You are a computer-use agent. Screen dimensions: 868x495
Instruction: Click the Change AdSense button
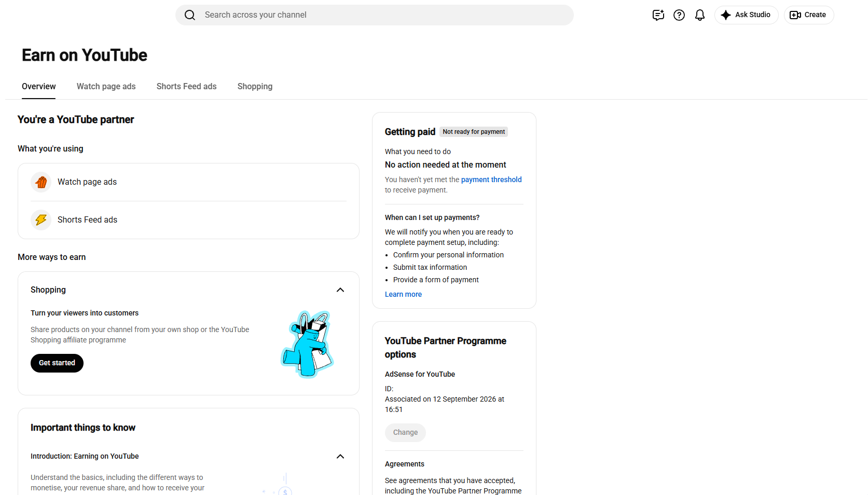click(x=405, y=433)
